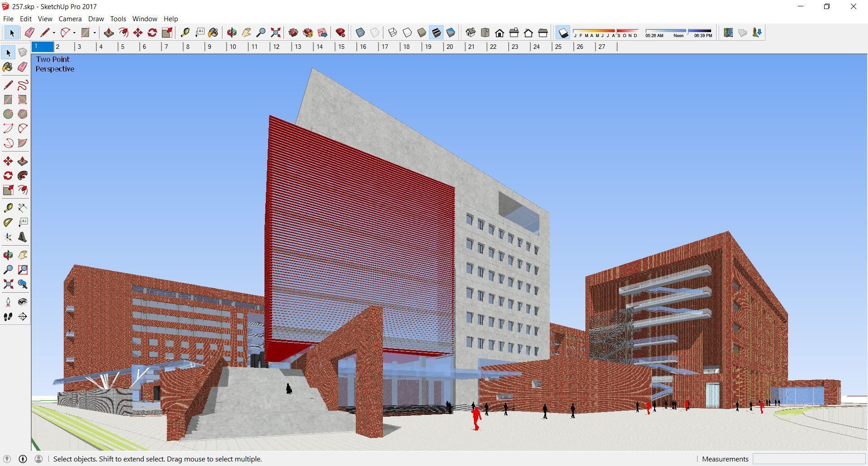Choose the Protractor tool

(8, 223)
